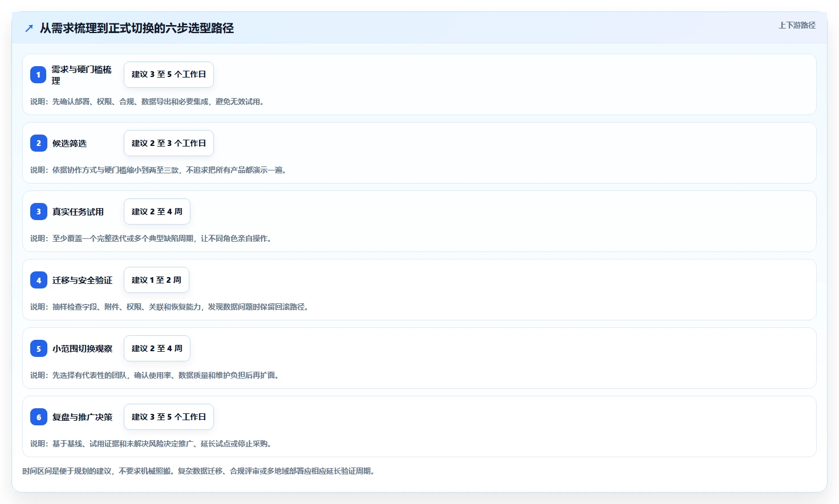Screen dimensions: 839x504
Task: Click 建议 3 至 5 个工作日 chip in step 1
Action: pyautogui.click(x=169, y=75)
